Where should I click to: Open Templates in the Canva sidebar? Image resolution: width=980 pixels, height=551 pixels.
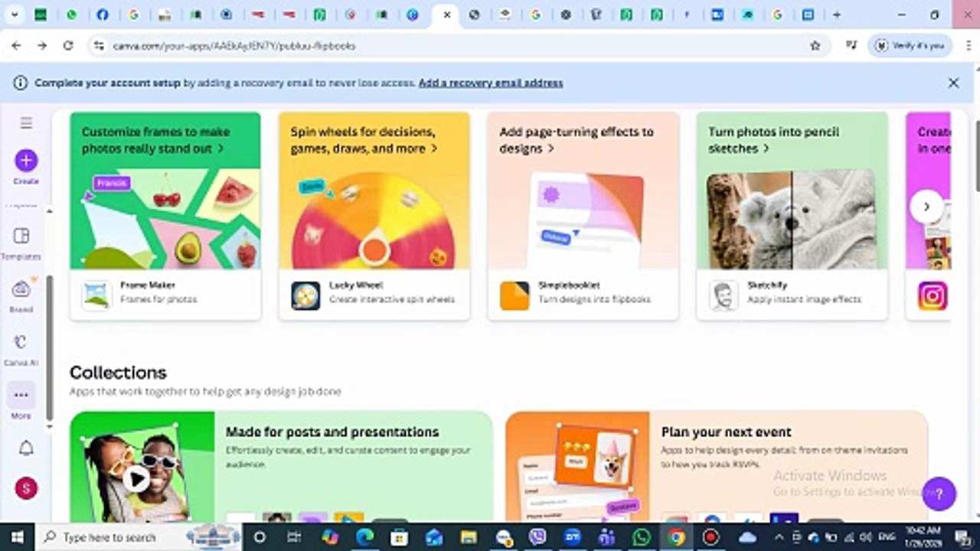[21, 243]
